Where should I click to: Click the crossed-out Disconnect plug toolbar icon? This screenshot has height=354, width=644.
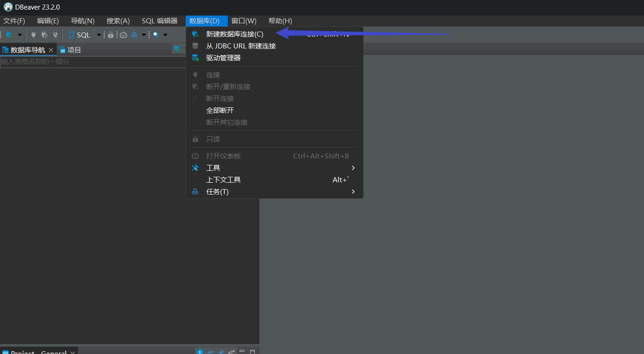55,35
